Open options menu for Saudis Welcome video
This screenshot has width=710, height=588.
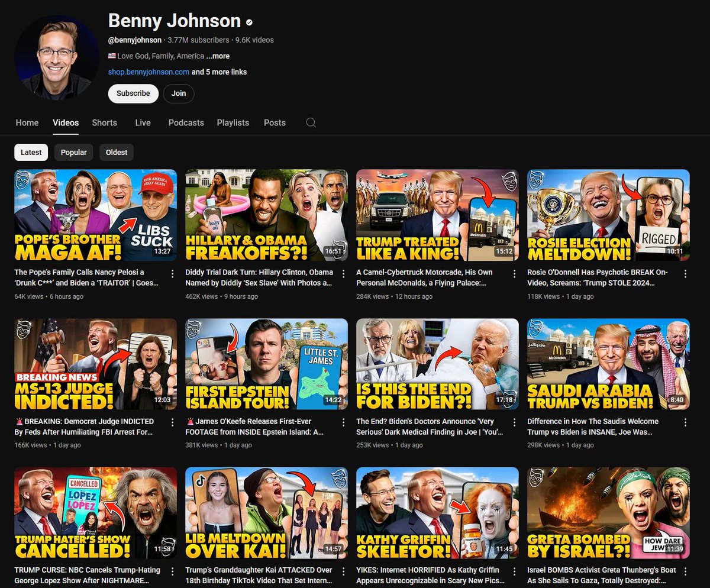point(685,423)
